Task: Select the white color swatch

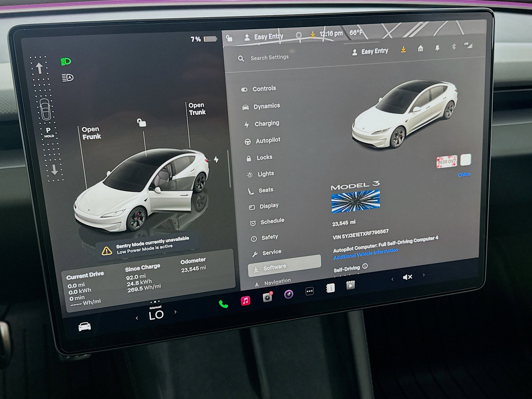Action: (465, 160)
